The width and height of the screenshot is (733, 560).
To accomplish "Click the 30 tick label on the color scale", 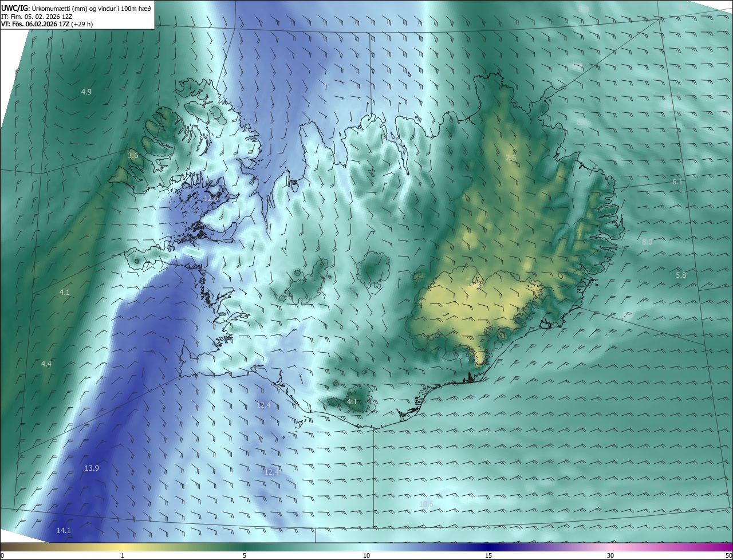I will (610, 555).
